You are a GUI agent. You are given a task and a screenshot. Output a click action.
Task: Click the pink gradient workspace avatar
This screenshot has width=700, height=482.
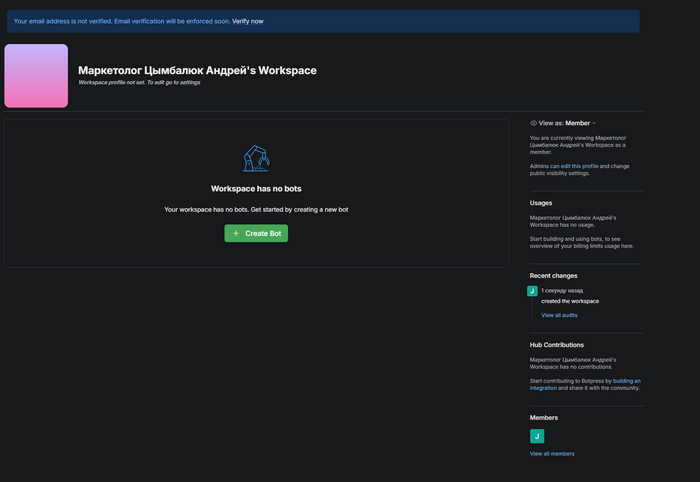pyautogui.click(x=36, y=76)
